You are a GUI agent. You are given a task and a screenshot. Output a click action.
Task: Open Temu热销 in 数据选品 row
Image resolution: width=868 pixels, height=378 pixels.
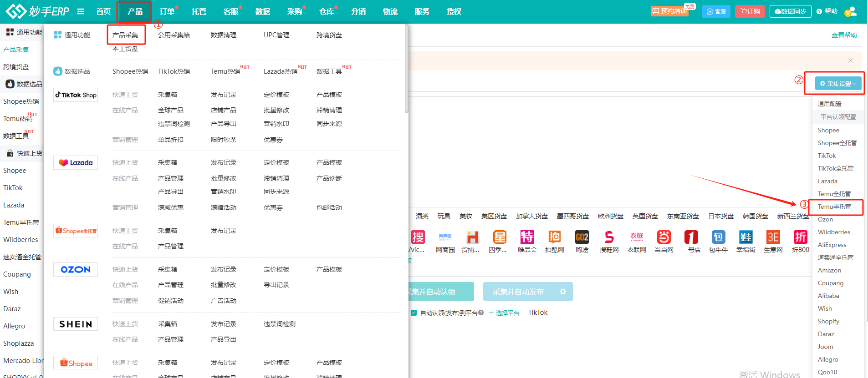tap(225, 71)
